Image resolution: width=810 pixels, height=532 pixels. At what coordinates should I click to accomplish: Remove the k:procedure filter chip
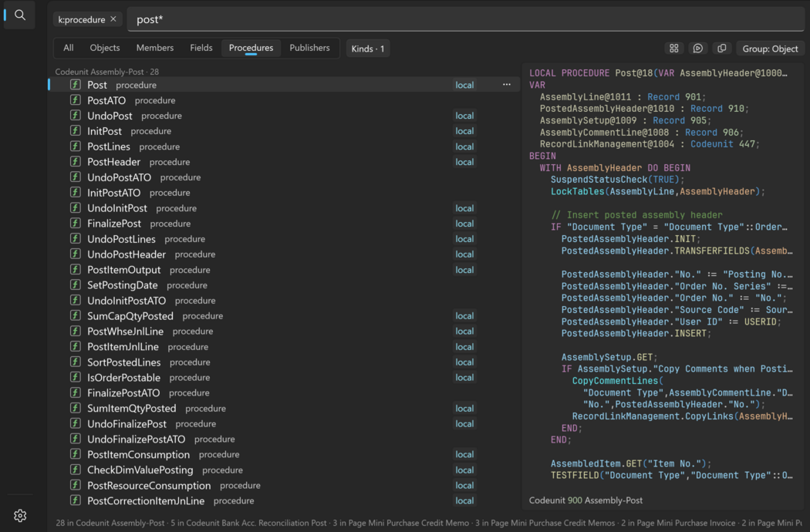click(113, 19)
